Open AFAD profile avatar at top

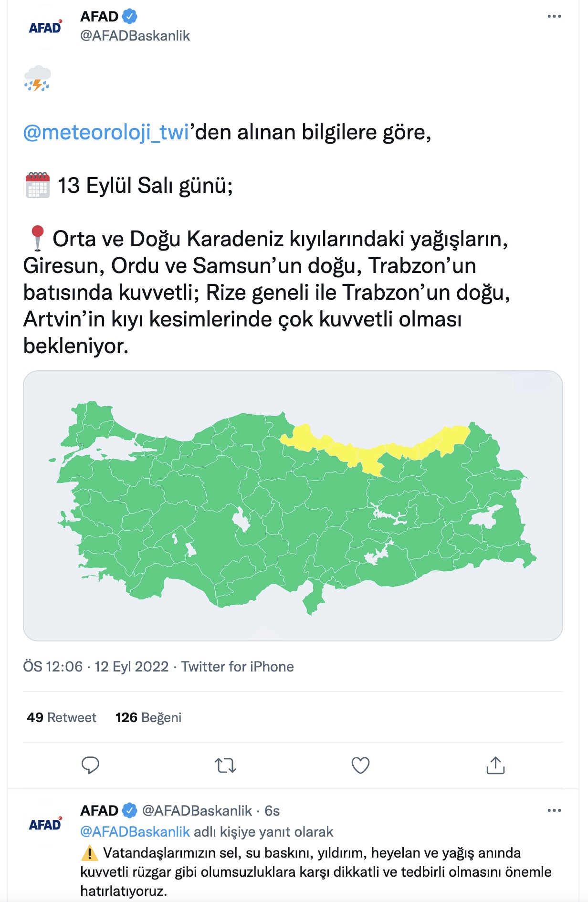[x=45, y=27]
